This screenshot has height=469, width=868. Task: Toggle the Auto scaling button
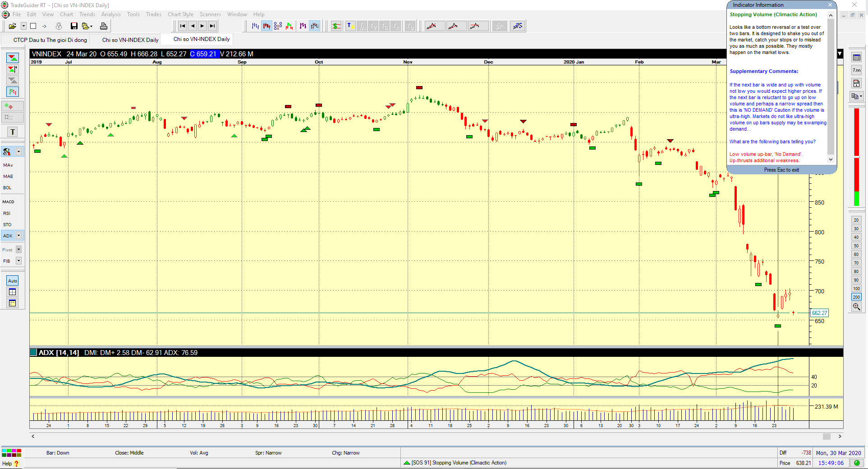[13, 281]
